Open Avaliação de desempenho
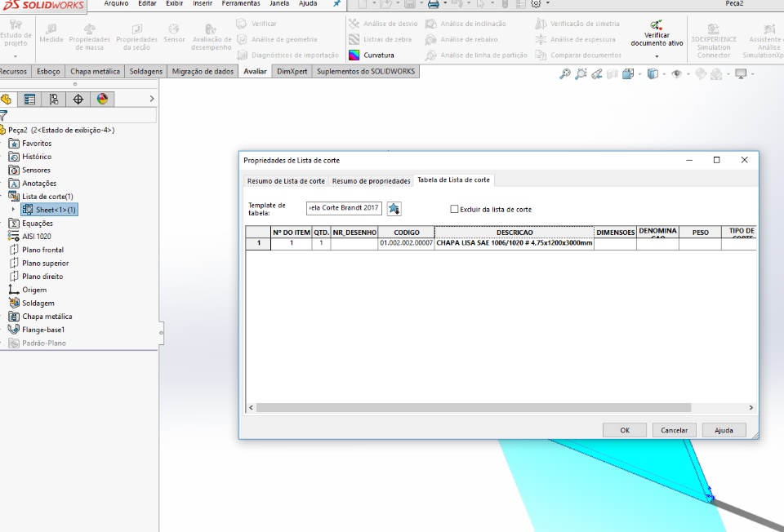 [x=211, y=37]
